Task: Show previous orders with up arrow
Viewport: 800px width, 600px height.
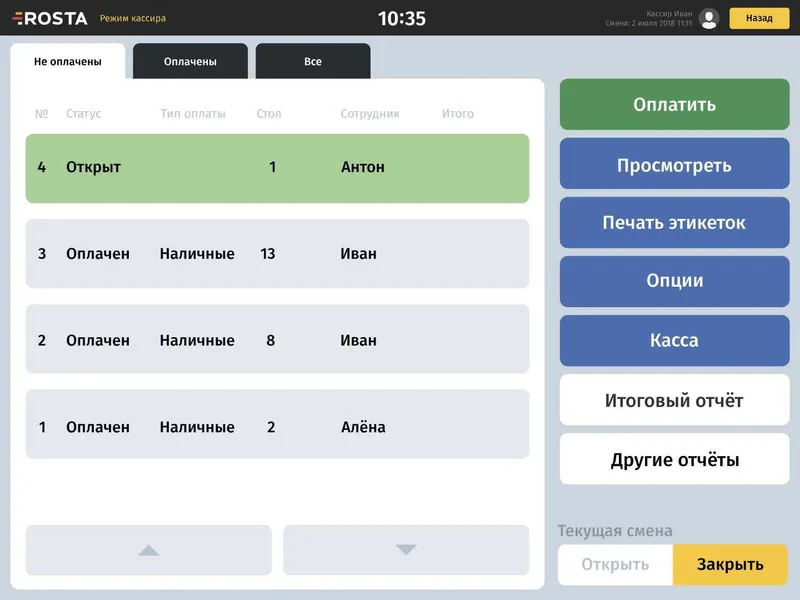Action: point(148,550)
